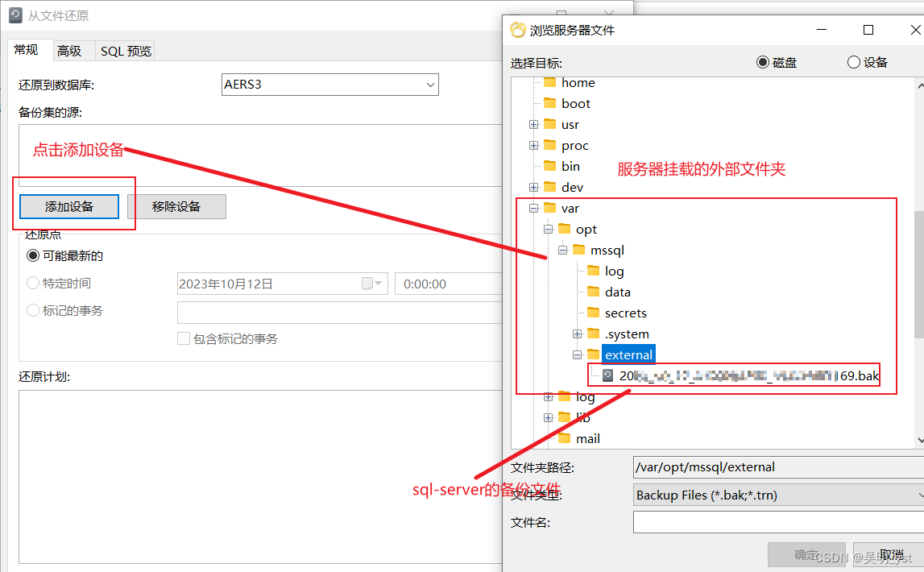
Task: Expand the dev folder node
Action: [534, 187]
